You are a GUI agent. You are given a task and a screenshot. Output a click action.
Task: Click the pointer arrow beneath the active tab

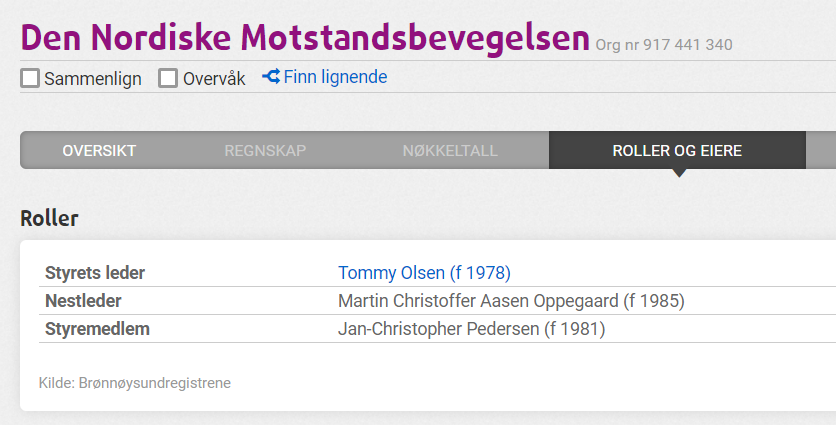(679, 173)
